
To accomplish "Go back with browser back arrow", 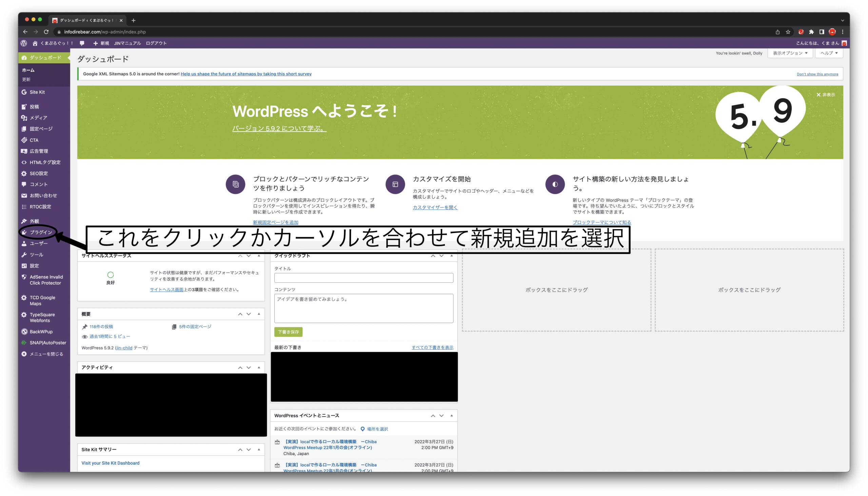I will (25, 32).
